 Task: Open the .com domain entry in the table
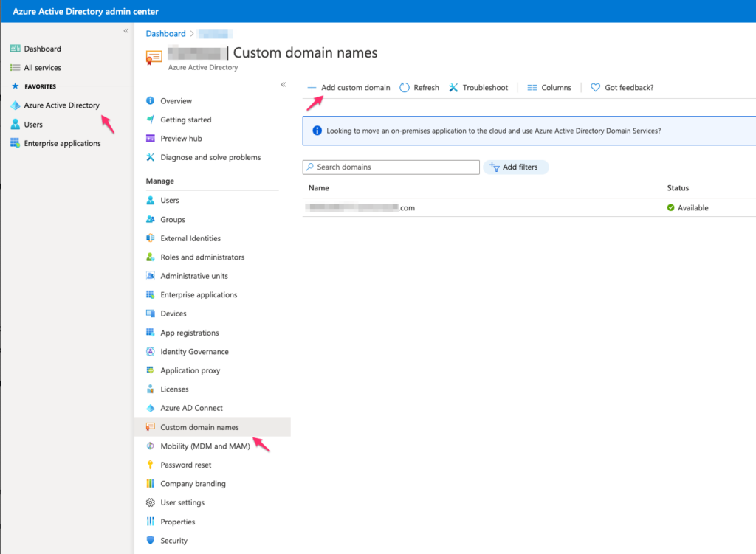(361, 207)
